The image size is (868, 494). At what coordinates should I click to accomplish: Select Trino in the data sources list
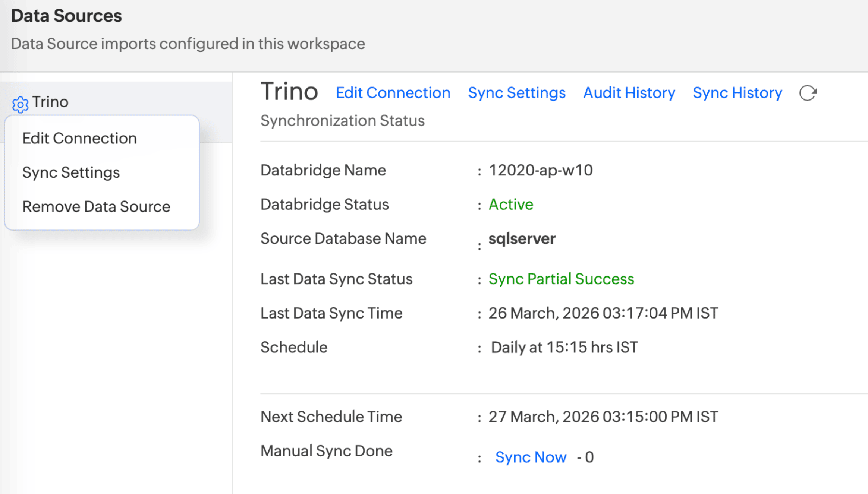(x=50, y=102)
